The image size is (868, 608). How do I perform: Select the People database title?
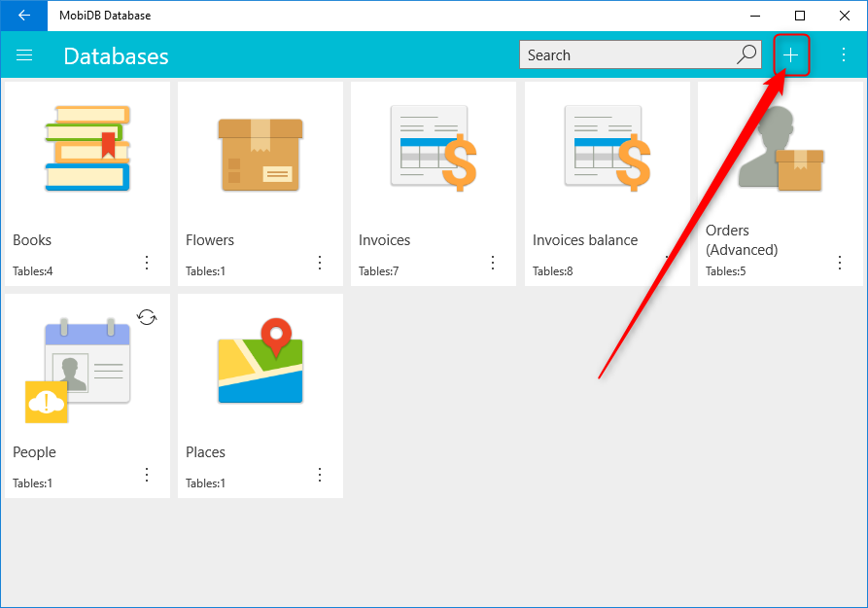[x=34, y=452]
